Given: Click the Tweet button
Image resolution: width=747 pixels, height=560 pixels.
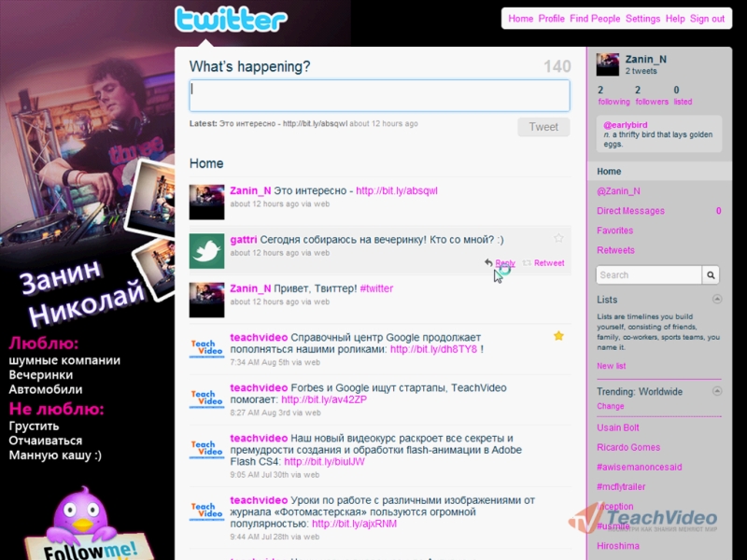Looking at the screenshot, I should [543, 127].
